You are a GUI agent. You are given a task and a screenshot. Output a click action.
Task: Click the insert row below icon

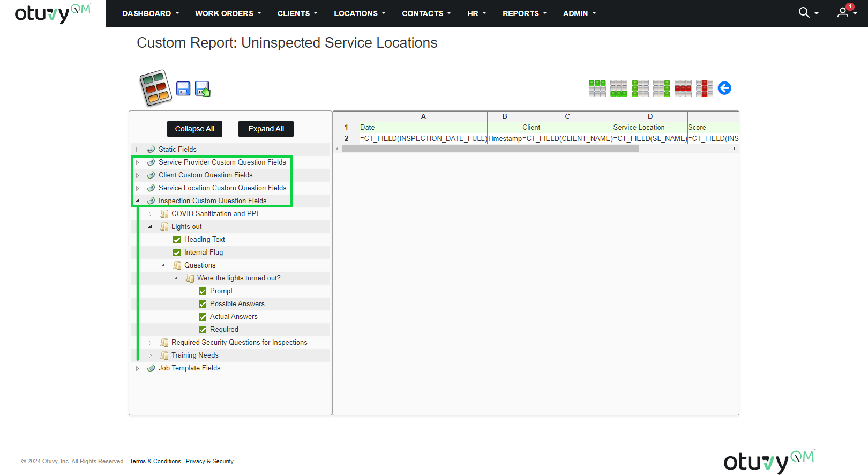(619, 88)
